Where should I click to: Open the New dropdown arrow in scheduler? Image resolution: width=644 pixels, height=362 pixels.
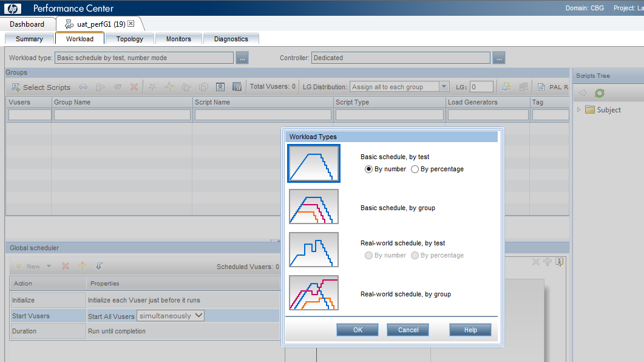49,266
